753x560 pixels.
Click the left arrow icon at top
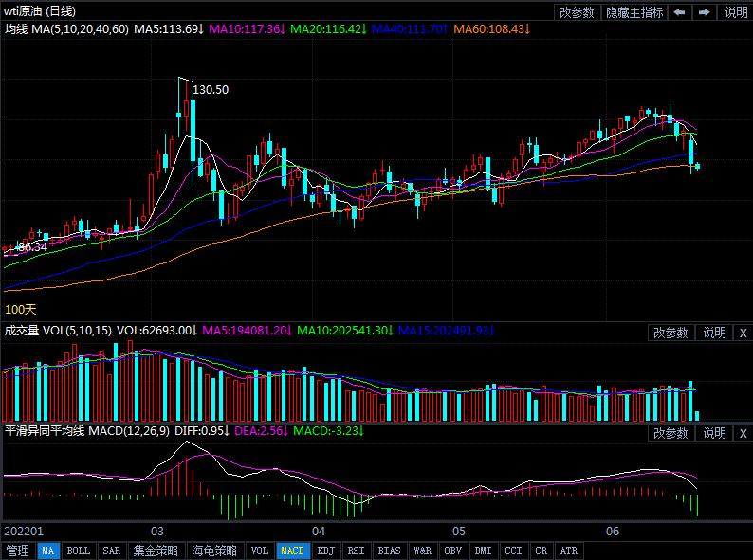click(x=681, y=12)
